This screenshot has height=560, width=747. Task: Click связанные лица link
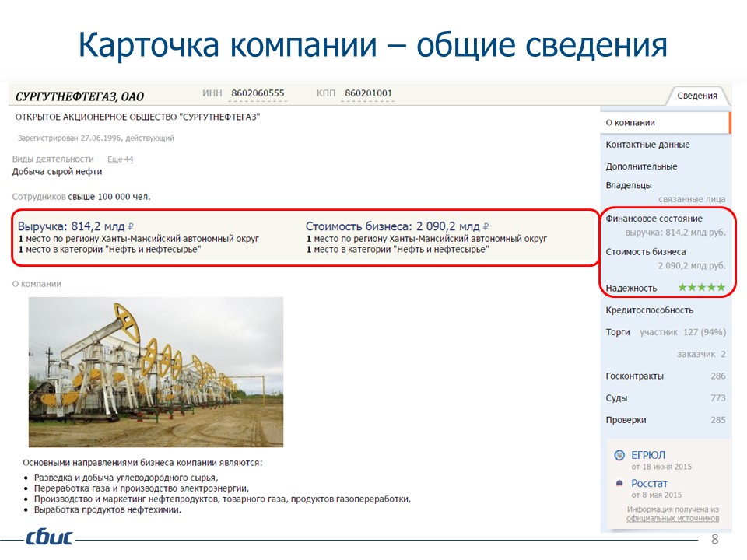692,199
